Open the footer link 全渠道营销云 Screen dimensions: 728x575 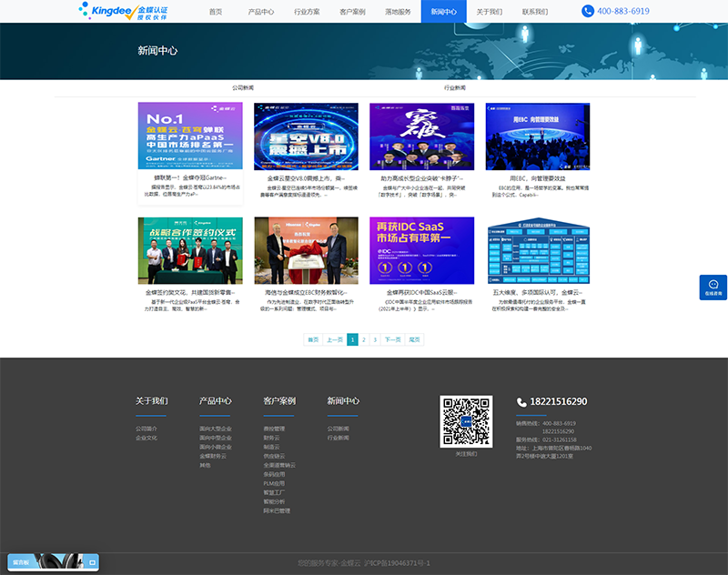(x=279, y=465)
